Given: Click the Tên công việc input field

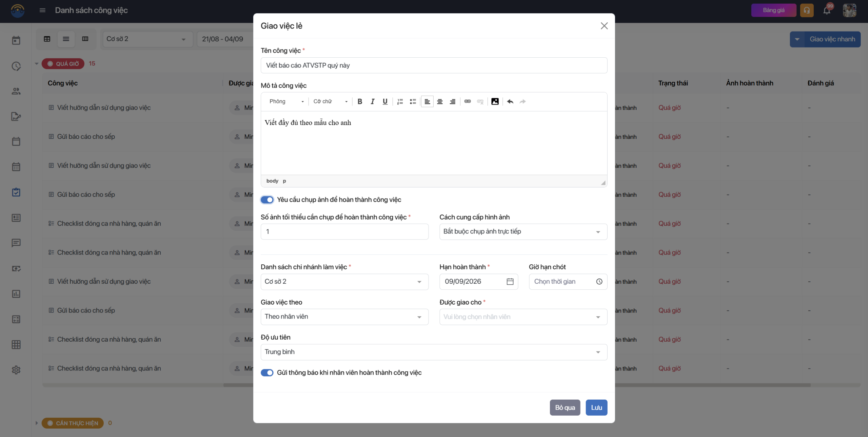Looking at the screenshot, I should pos(434,65).
